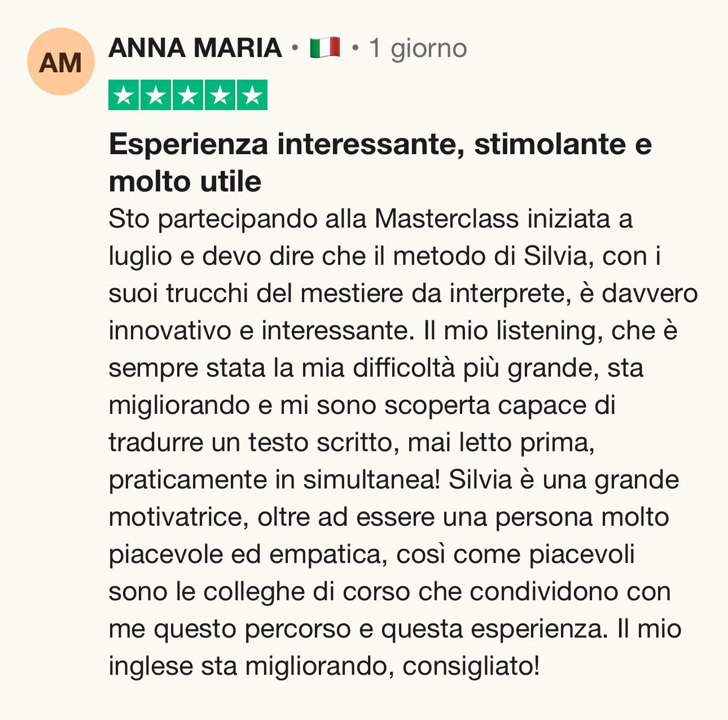Click the Italian flag icon
728x720 pixels.
point(325,48)
